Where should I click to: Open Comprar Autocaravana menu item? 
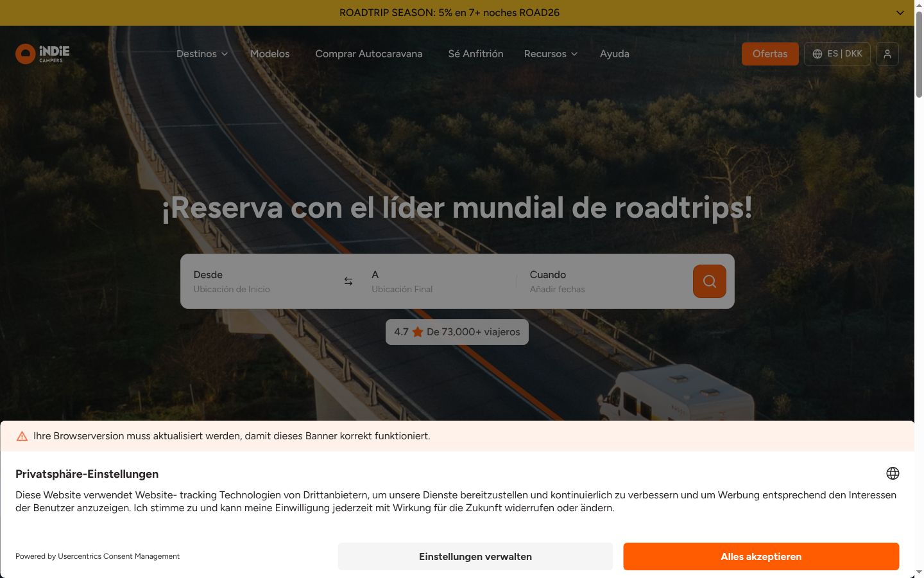pos(369,54)
